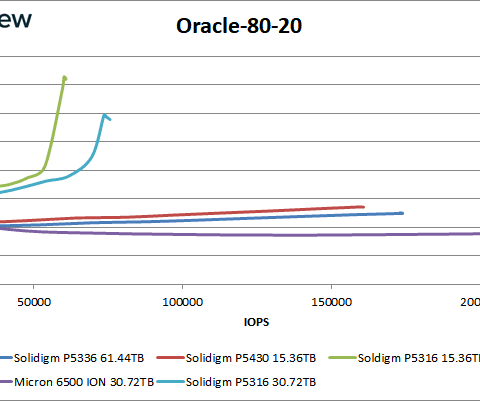This screenshot has width=480, height=401.
Task: Click the red P5430 curve end point
Action: (x=363, y=207)
